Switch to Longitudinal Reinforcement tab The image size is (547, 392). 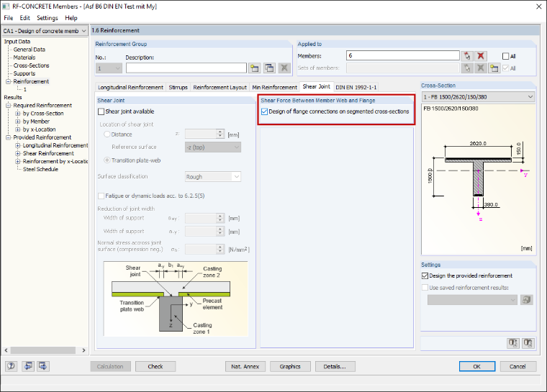pyautogui.click(x=130, y=87)
